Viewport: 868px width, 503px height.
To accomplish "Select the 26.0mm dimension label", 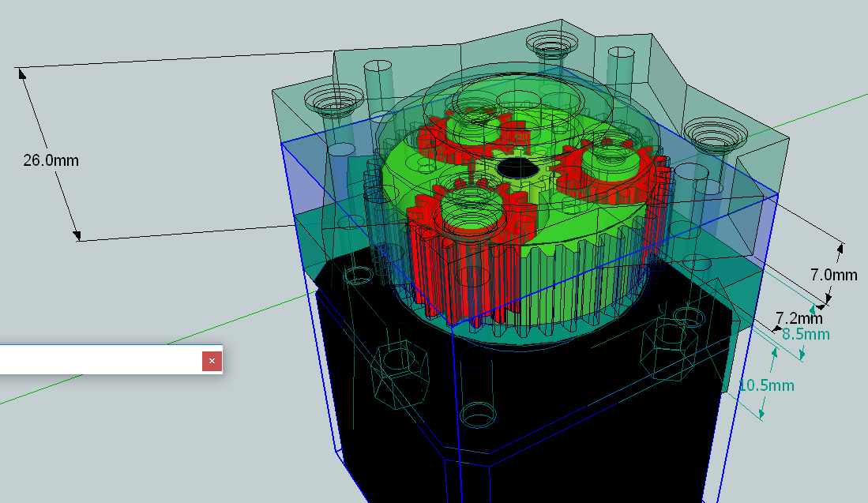I will pos(51,160).
